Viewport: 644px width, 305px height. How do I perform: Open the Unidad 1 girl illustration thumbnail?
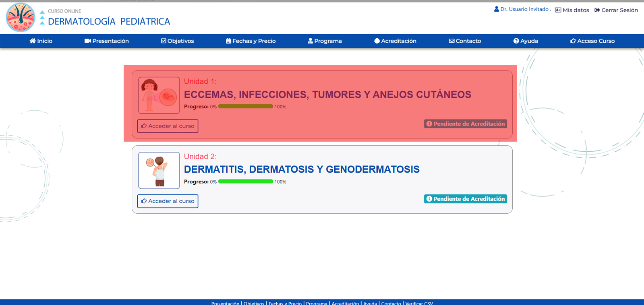click(159, 95)
